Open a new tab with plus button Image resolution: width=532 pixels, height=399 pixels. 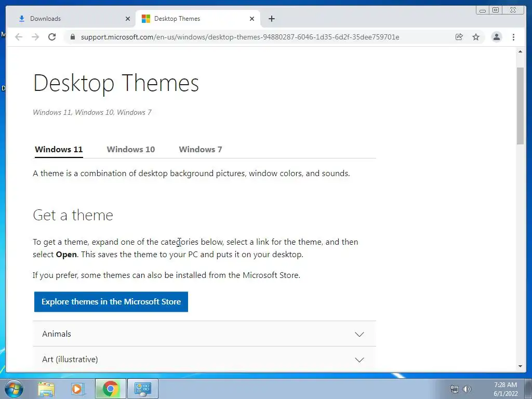271,19
